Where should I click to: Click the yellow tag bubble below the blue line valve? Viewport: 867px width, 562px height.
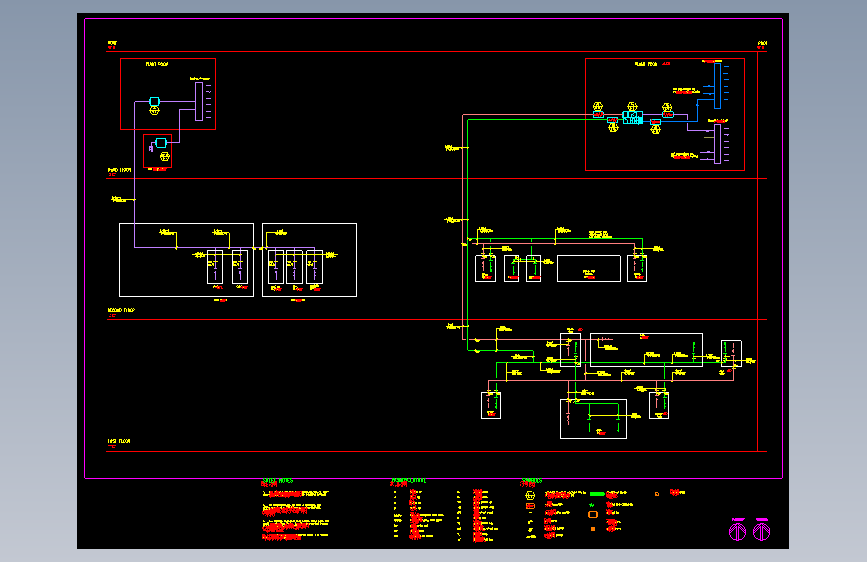click(x=655, y=129)
